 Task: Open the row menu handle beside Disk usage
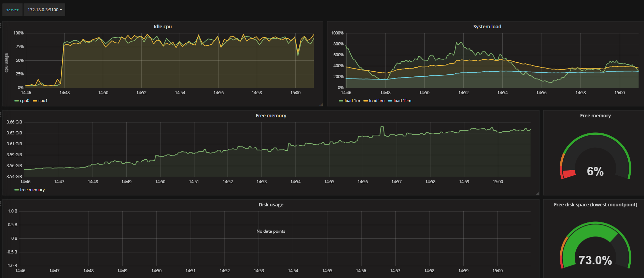coord(1,204)
